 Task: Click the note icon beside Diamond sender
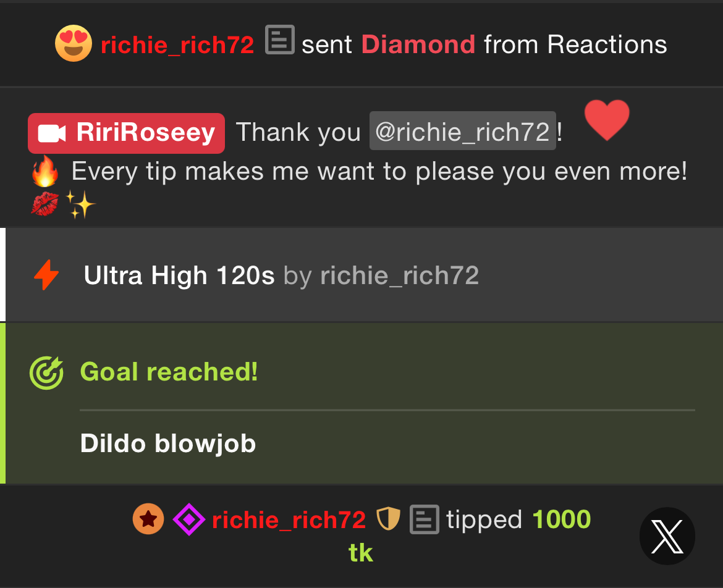(280, 40)
